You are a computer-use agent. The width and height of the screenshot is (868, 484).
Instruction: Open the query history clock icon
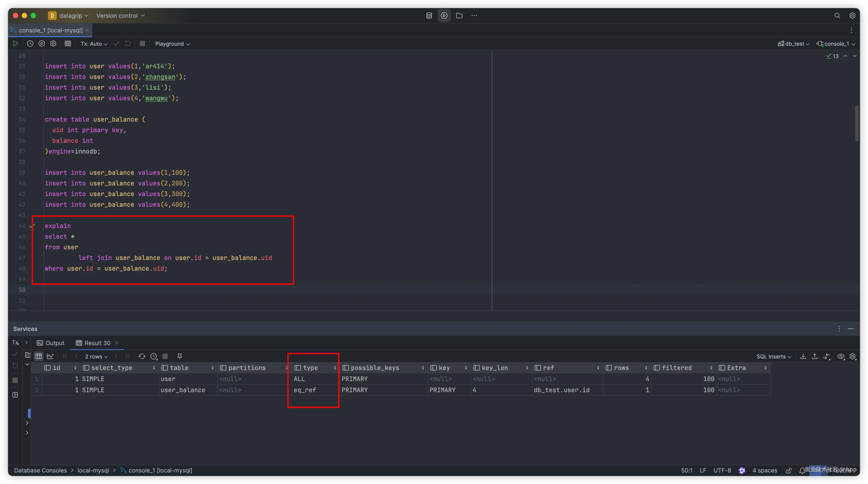pos(30,43)
